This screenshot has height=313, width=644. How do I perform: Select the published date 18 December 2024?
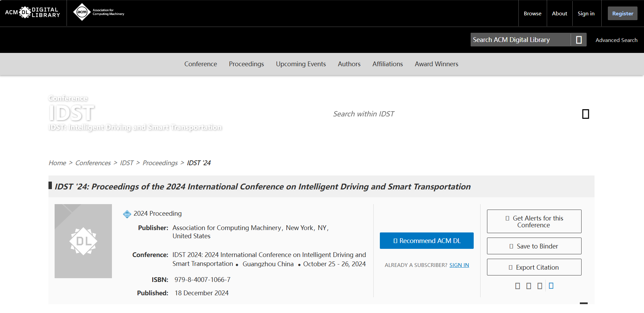point(202,293)
